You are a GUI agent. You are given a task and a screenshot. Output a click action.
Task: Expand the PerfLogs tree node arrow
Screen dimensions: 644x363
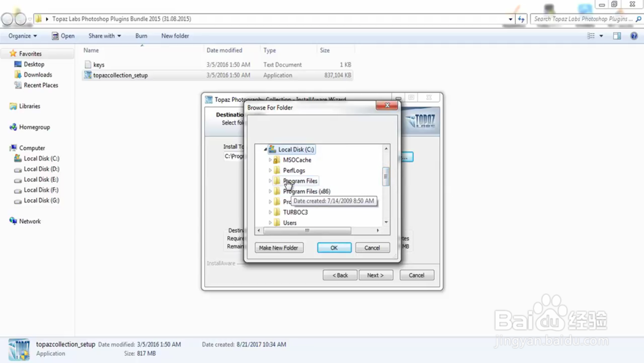[270, 170]
